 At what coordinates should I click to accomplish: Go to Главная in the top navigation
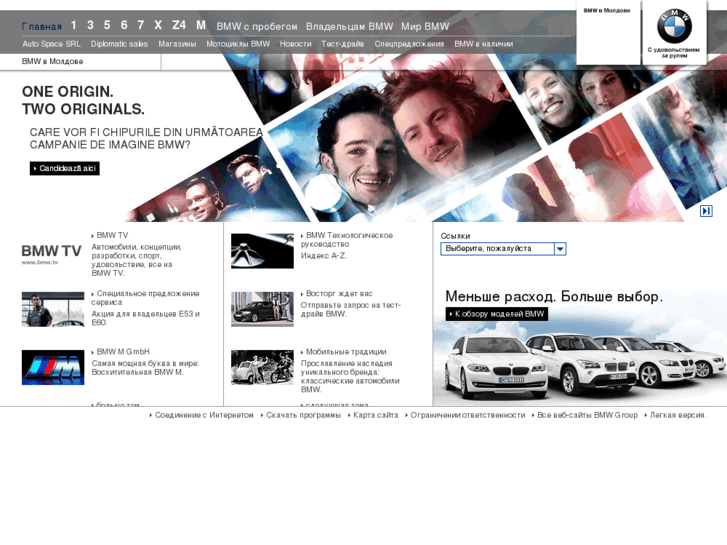point(42,27)
